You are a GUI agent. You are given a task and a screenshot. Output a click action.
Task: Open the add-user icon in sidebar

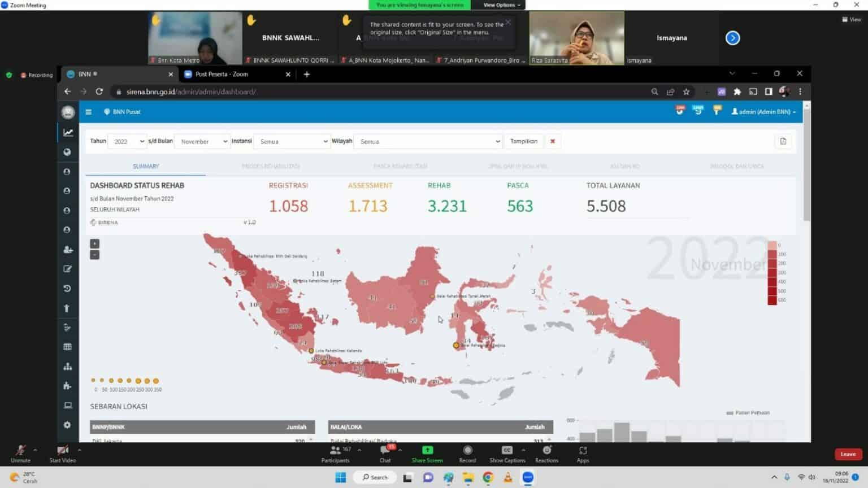[68, 250]
